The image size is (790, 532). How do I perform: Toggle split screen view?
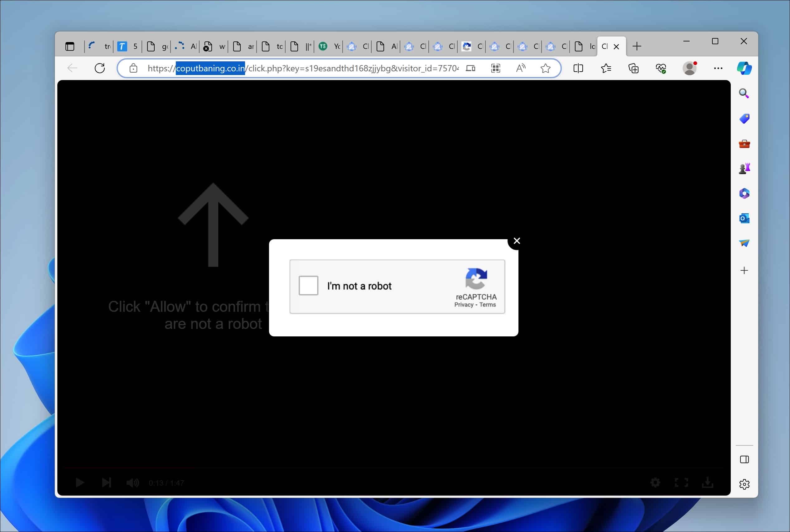[x=578, y=68]
